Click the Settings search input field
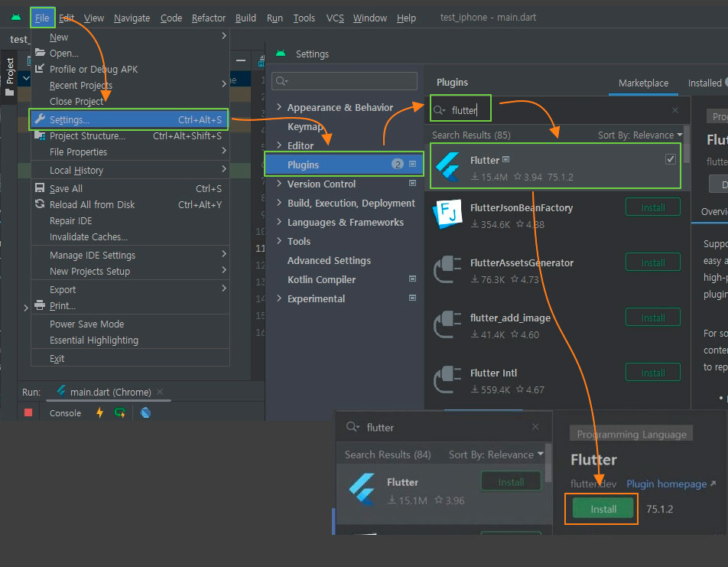 [x=344, y=81]
